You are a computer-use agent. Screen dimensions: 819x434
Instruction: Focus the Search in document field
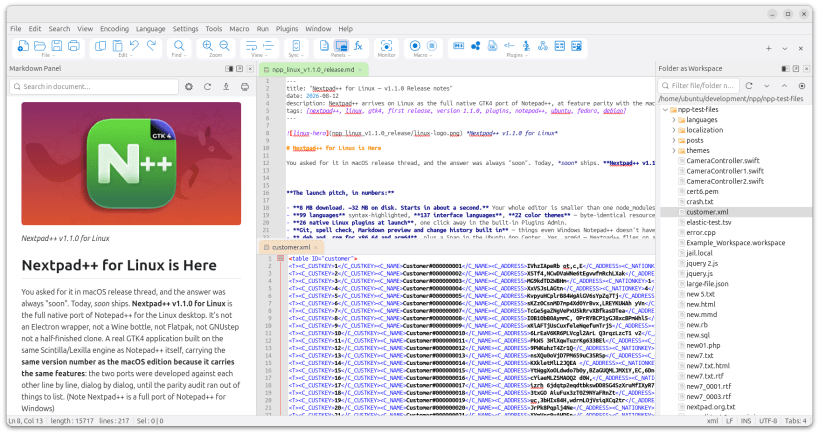[x=94, y=87]
